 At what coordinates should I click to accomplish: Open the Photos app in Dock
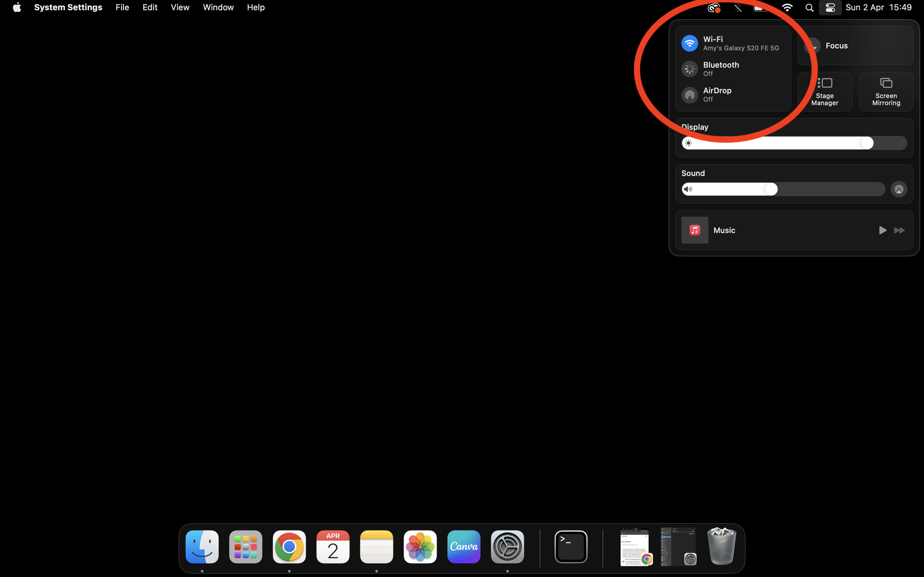(420, 547)
